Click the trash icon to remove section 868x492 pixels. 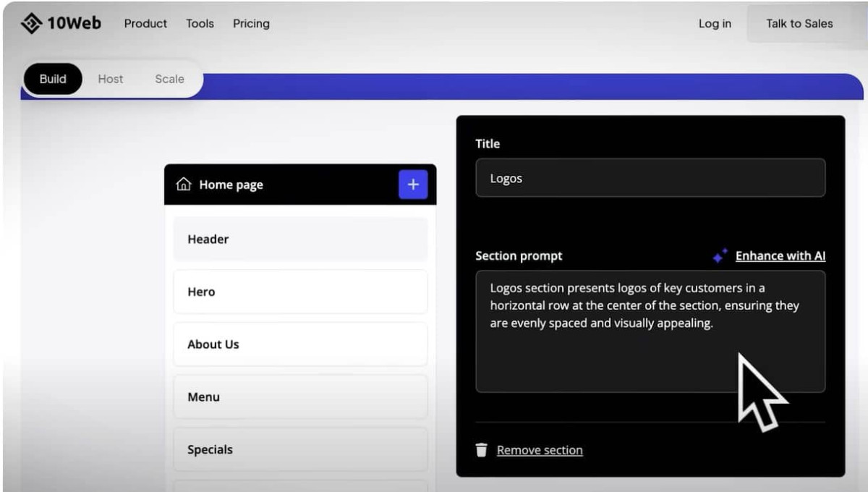coord(481,450)
